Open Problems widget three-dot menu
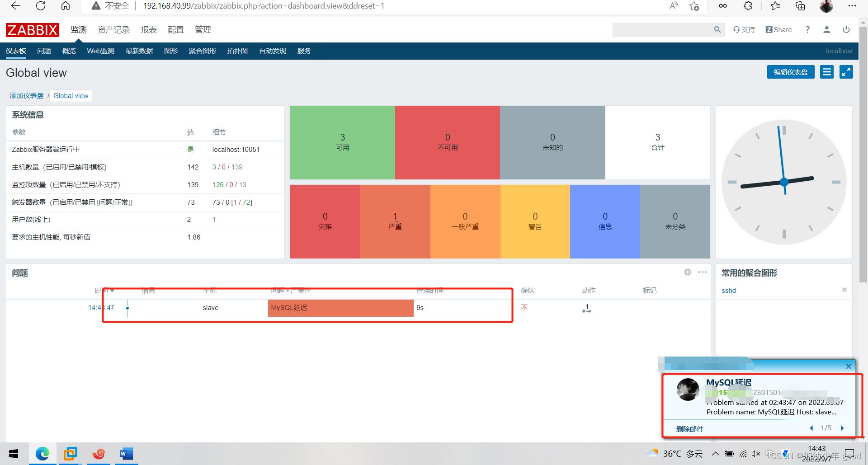868x465 pixels. [x=703, y=272]
